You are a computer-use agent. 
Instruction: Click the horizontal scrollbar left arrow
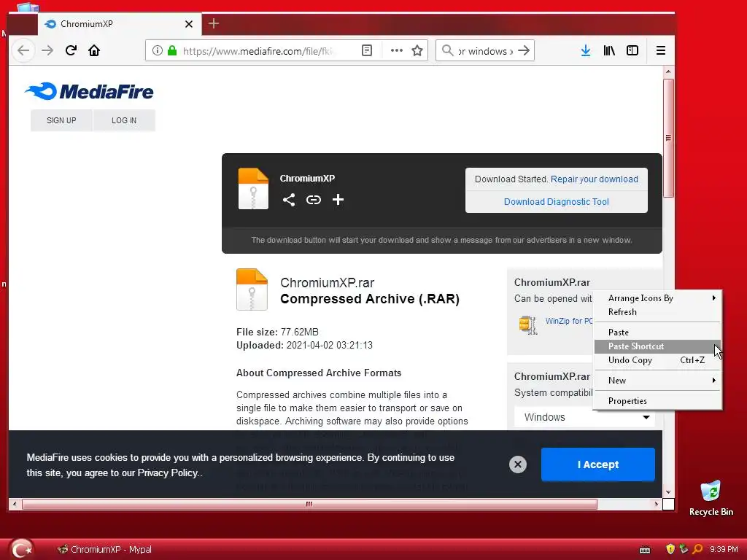pyautogui.click(x=15, y=504)
